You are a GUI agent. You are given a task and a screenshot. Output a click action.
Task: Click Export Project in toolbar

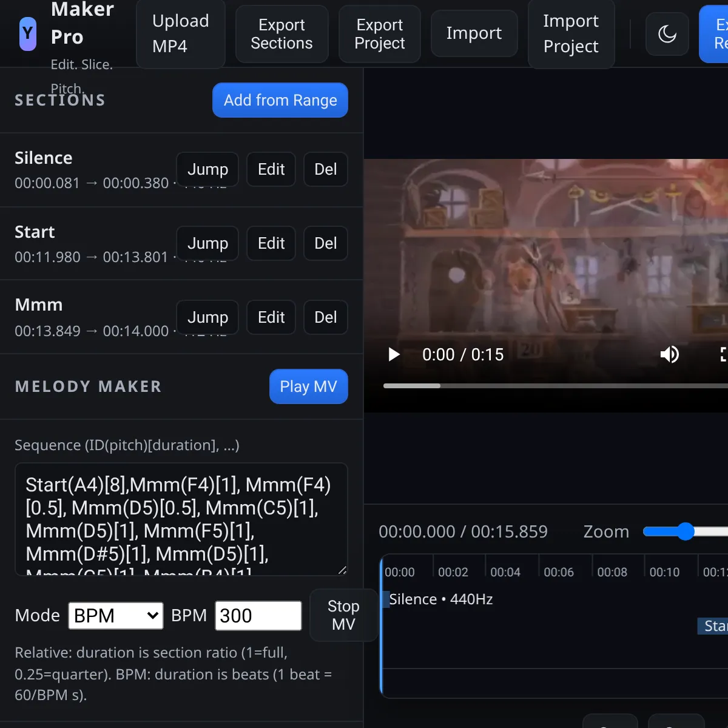pyautogui.click(x=379, y=34)
